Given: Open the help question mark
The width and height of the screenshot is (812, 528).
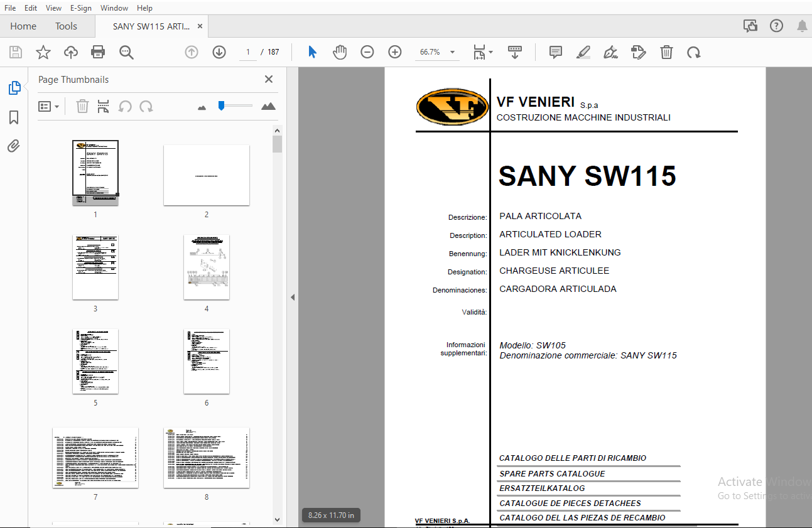Looking at the screenshot, I should [x=776, y=26].
